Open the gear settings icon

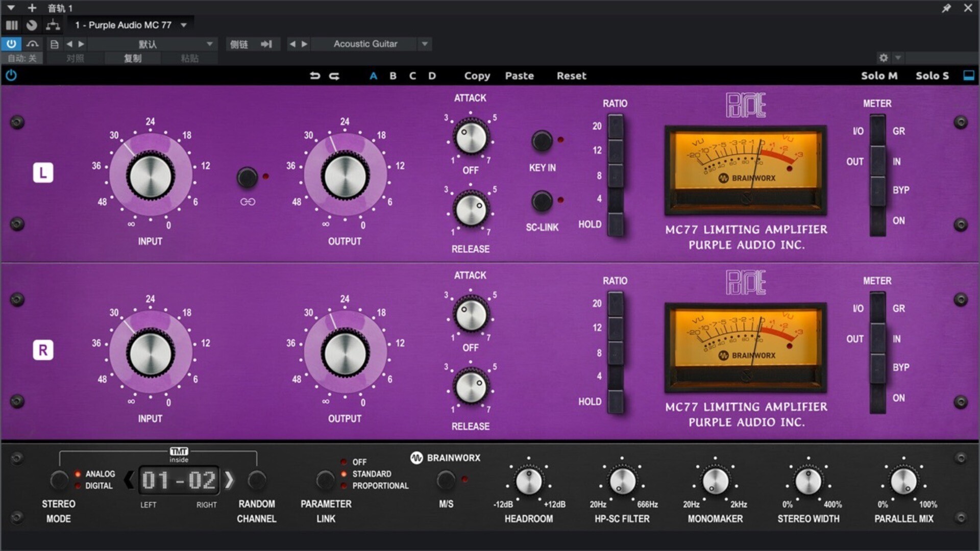pos(884,58)
